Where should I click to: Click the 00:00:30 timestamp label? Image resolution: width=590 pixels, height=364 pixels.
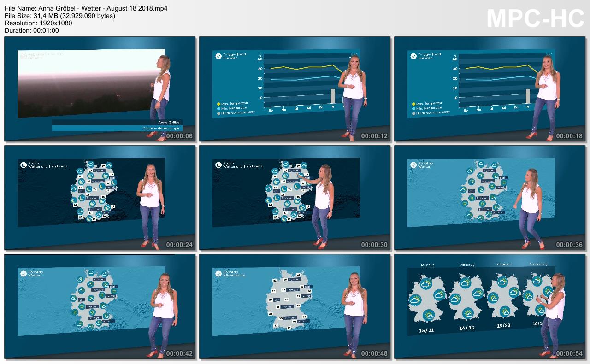[374, 245]
